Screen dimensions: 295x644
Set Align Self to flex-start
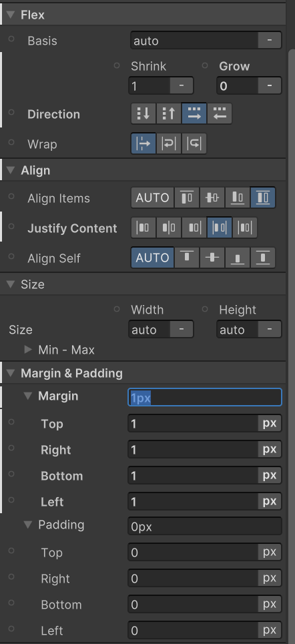point(188,258)
